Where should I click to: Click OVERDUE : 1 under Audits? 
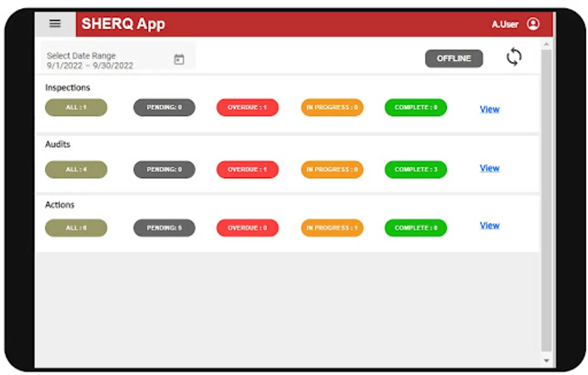pyautogui.click(x=247, y=170)
